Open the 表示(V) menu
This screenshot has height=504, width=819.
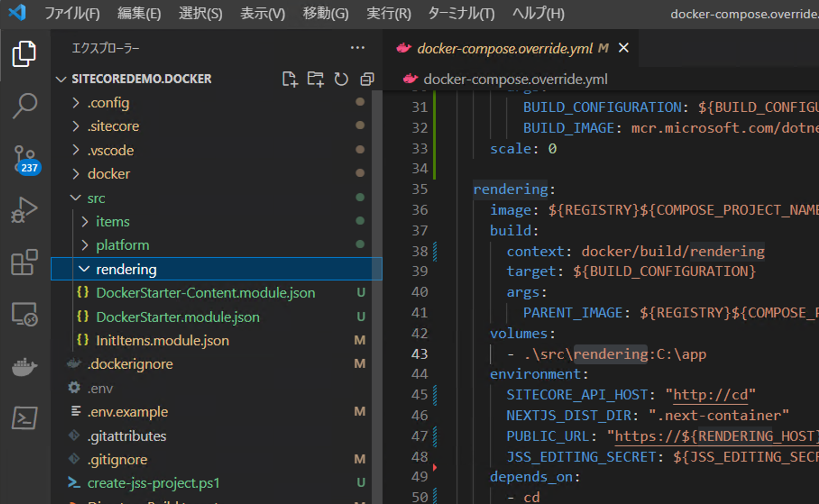coord(262,14)
